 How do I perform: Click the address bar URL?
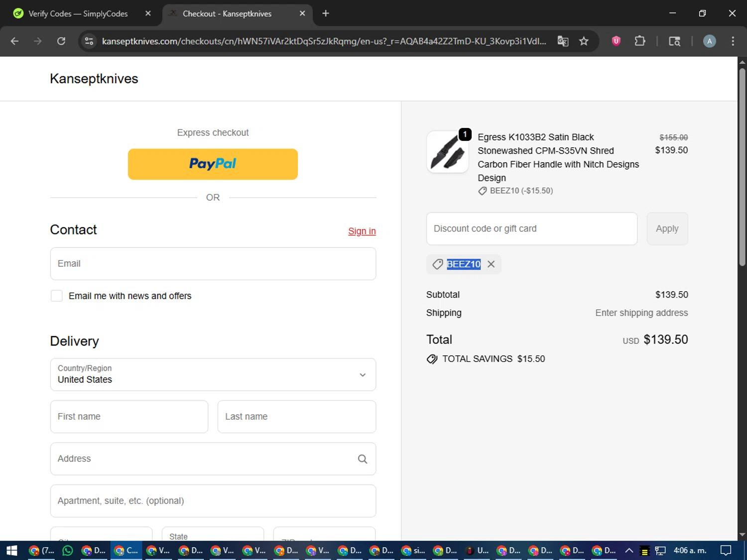point(324,41)
